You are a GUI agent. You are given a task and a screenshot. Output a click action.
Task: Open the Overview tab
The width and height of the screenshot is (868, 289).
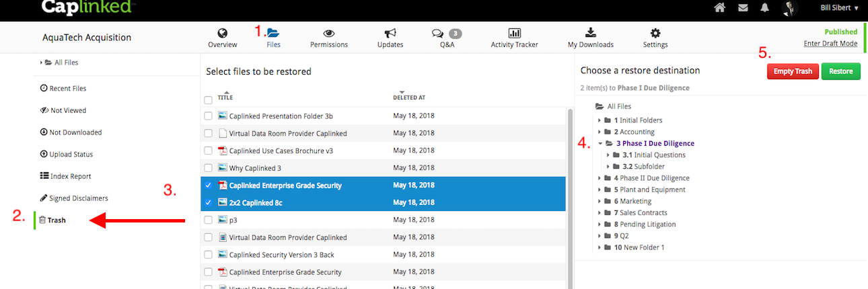pyautogui.click(x=222, y=38)
